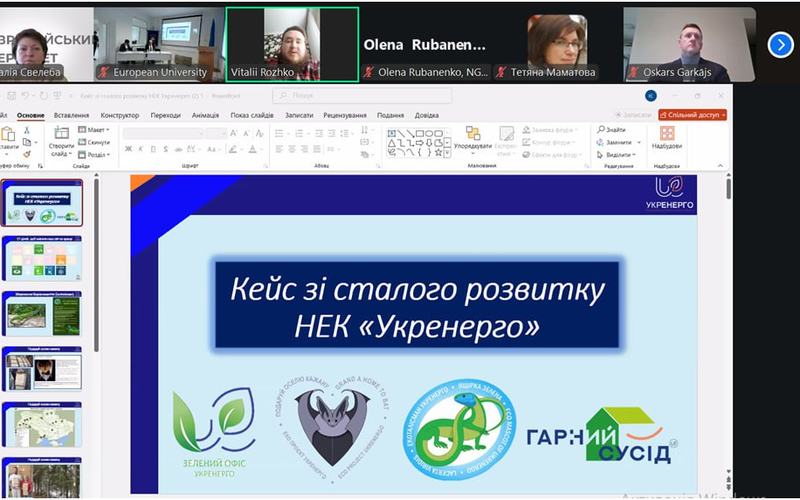Switch to the Анімація tab
The height and width of the screenshot is (500, 800).
coord(205,115)
